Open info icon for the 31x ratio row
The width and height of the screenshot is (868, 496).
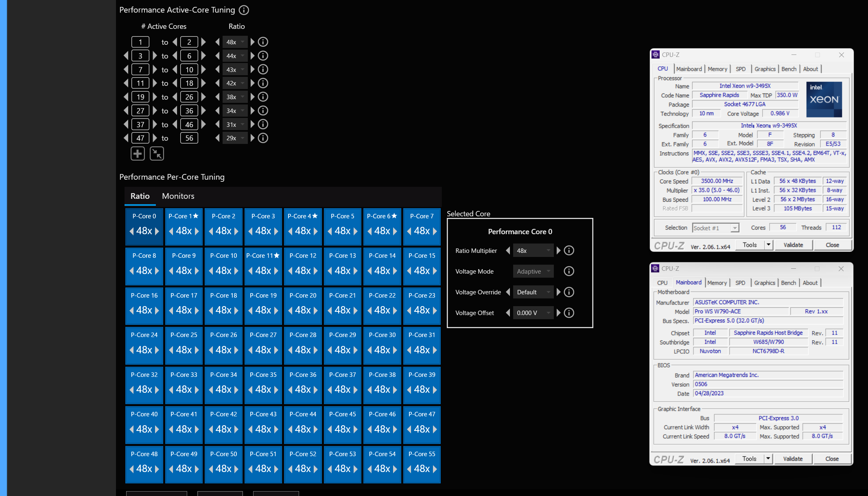click(263, 124)
